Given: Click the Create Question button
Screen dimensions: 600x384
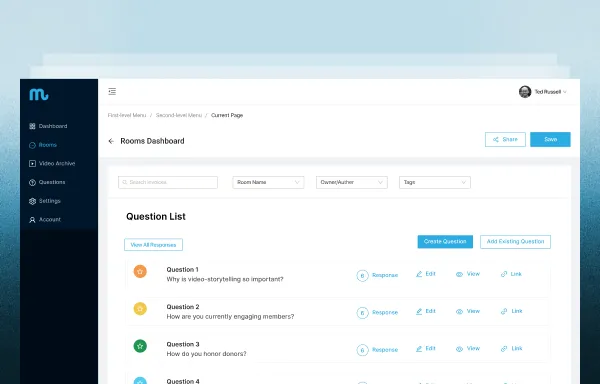Looking at the screenshot, I should (x=445, y=242).
